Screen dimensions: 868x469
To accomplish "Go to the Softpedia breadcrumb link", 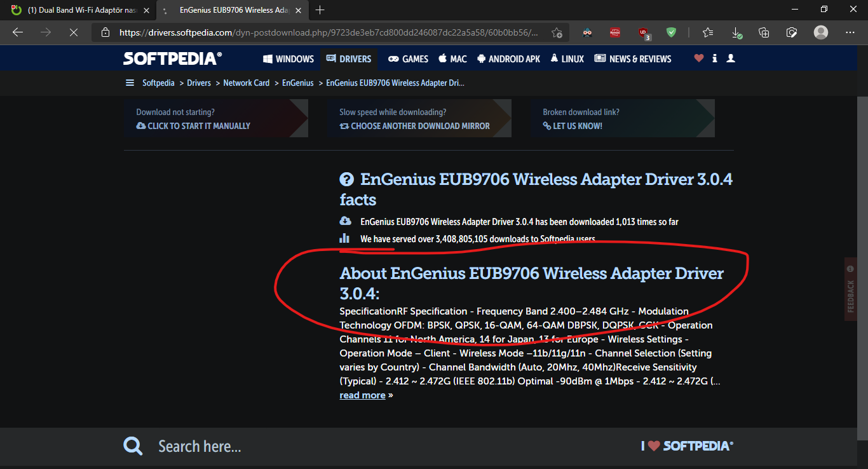I will (x=158, y=83).
